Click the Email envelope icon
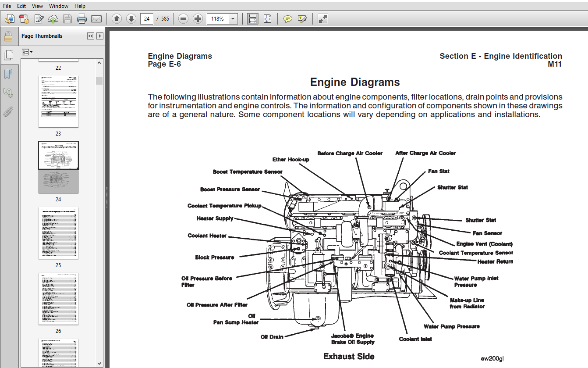 coord(96,19)
